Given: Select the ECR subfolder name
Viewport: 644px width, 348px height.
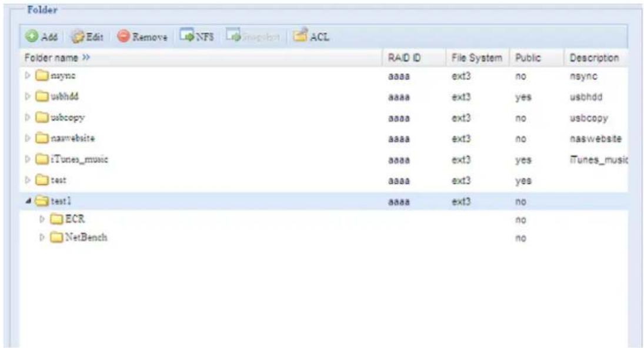Looking at the screenshot, I should click(75, 219).
